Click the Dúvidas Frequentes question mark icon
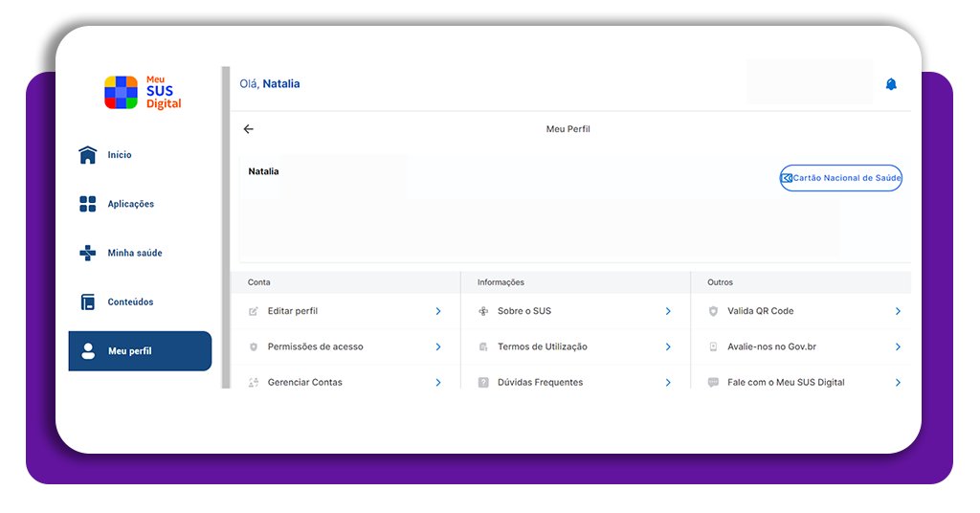980x513 pixels. click(483, 383)
